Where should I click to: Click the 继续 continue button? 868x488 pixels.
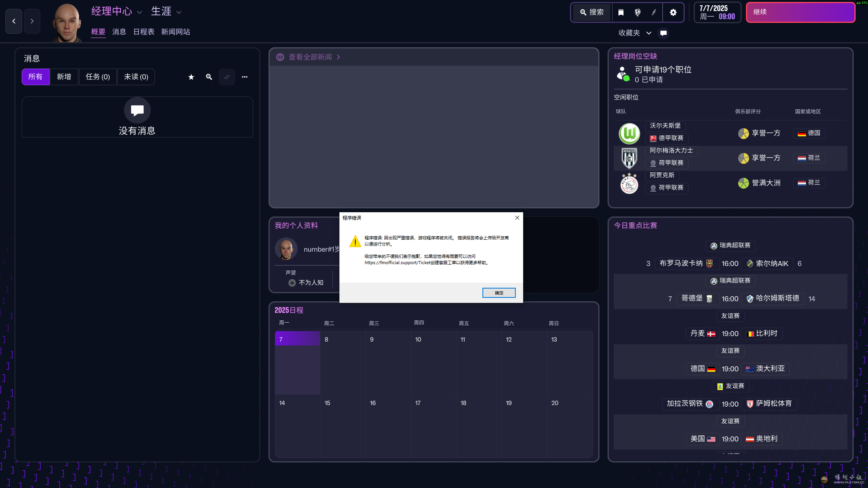pyautogui.click(x=800, y=12)
